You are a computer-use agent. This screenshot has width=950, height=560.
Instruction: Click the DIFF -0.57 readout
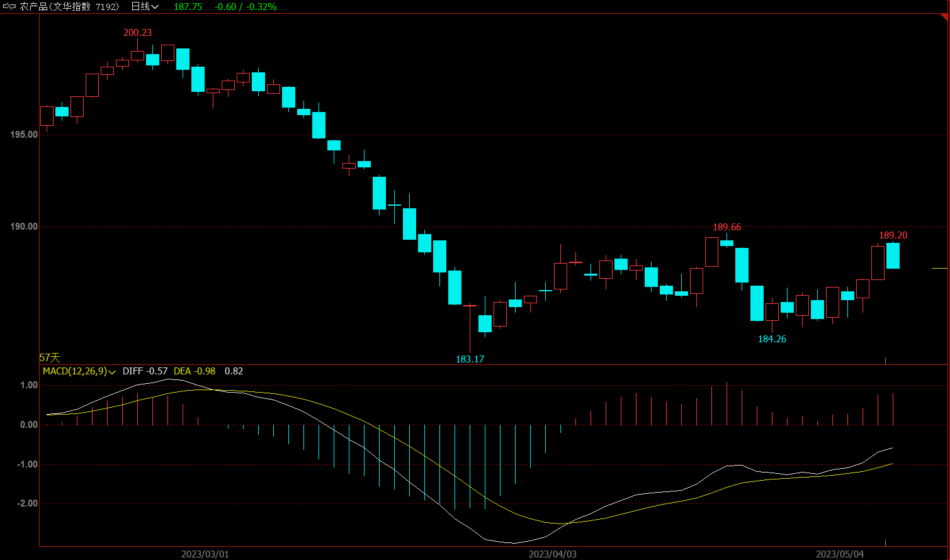[x=145, y=371]
